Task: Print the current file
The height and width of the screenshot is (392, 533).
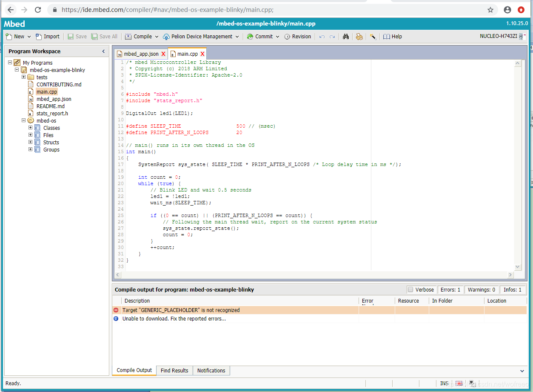Action: [359, 37]
